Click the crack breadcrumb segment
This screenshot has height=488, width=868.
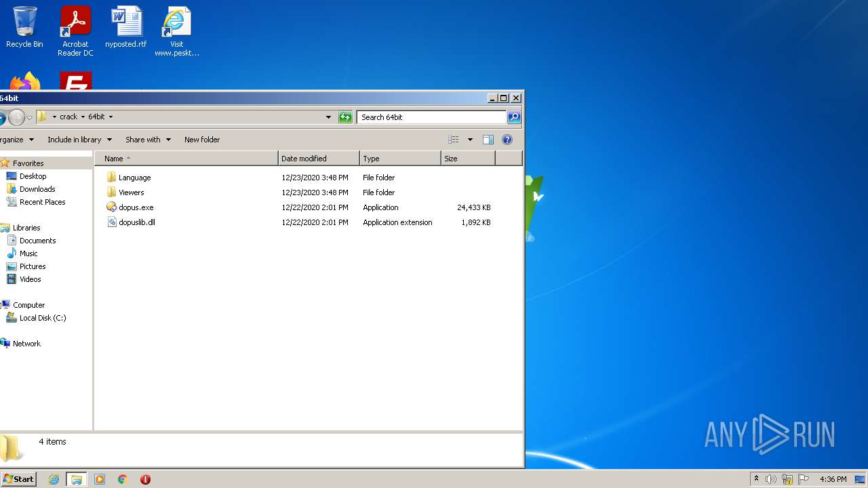point(68,117)
